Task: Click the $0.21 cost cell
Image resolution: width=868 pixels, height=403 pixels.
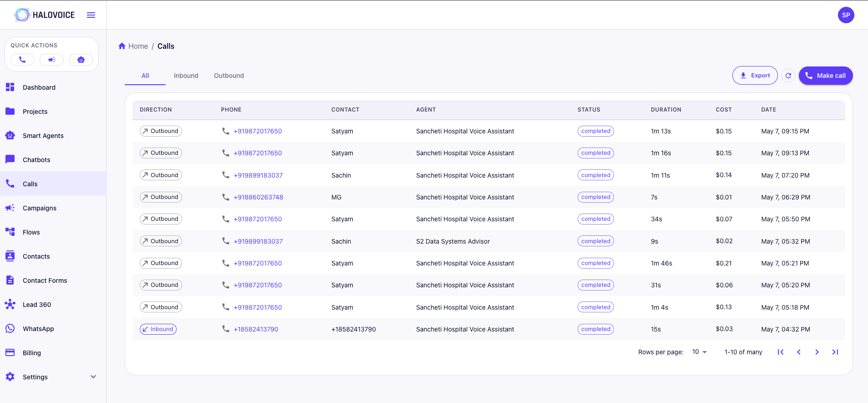Action: [724, 263]
